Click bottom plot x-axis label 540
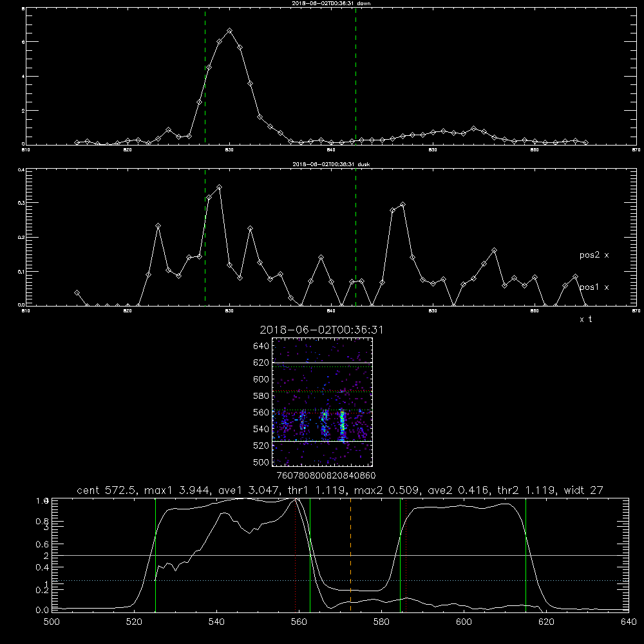 216,622
